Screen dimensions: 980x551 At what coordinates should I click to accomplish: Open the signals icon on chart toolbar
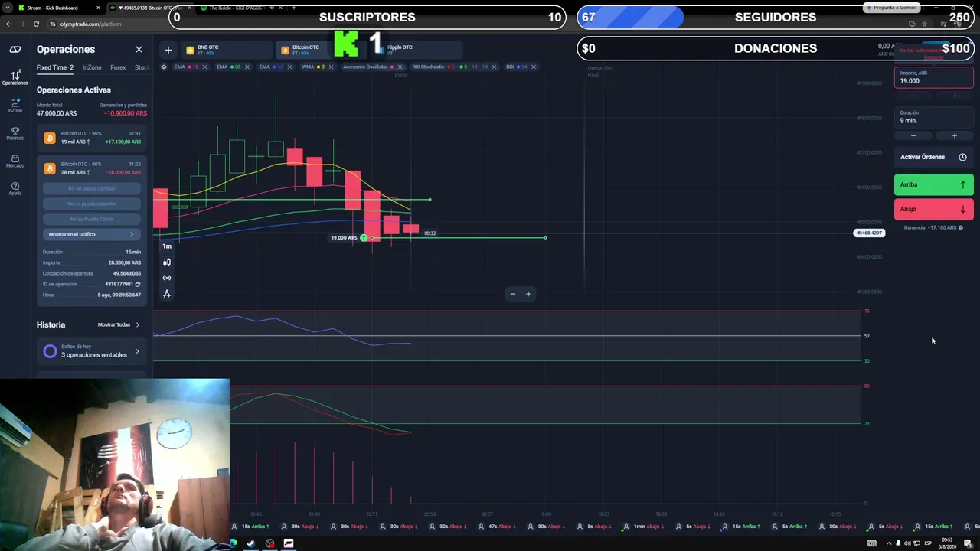tap(167, 278)
